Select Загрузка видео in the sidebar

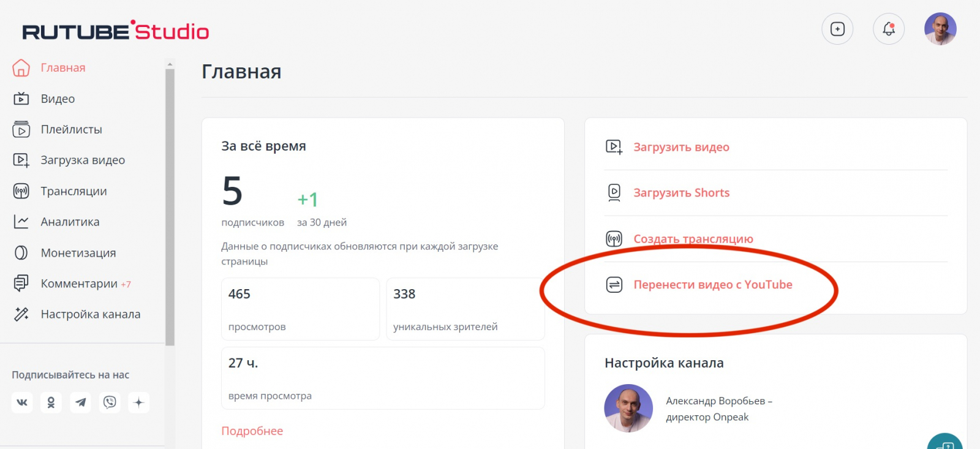(x=83, y=160)
